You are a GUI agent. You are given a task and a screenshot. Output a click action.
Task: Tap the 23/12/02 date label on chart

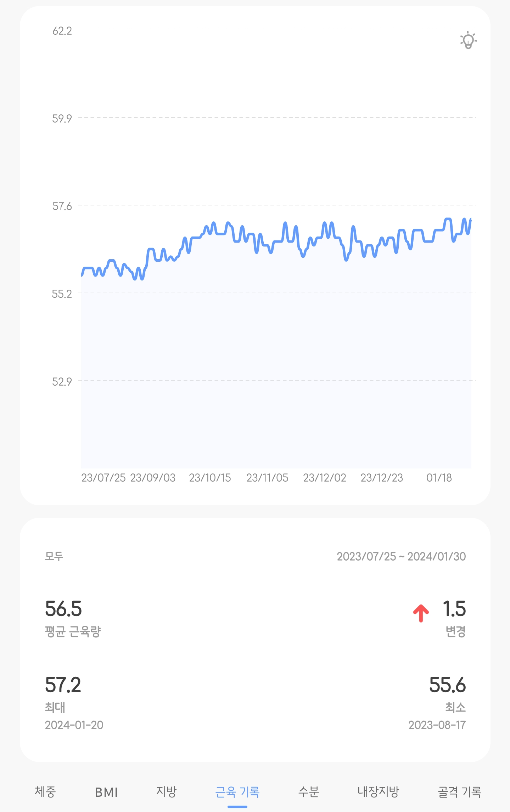[324, 478]
